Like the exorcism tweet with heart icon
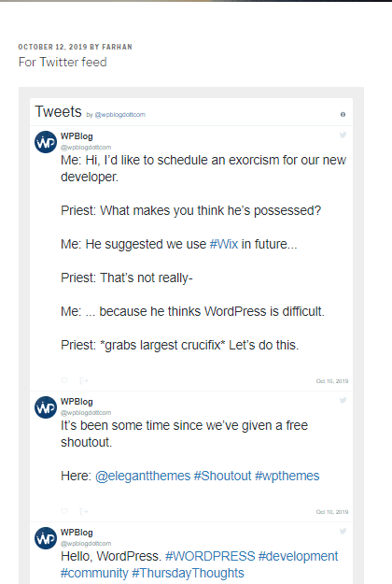 (64, 380)
